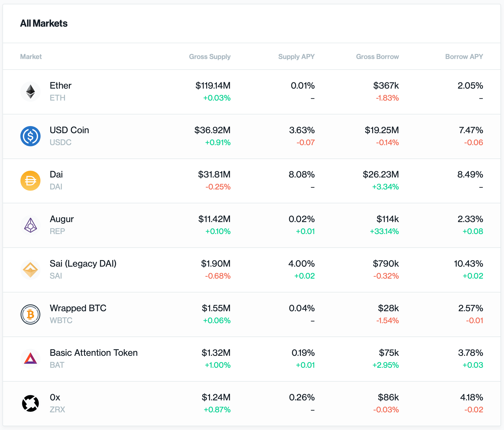This screenshot has height=430, width=504.
Task: Select the Dai gross borrow $26.23M value
Action: tap(381, 175)
